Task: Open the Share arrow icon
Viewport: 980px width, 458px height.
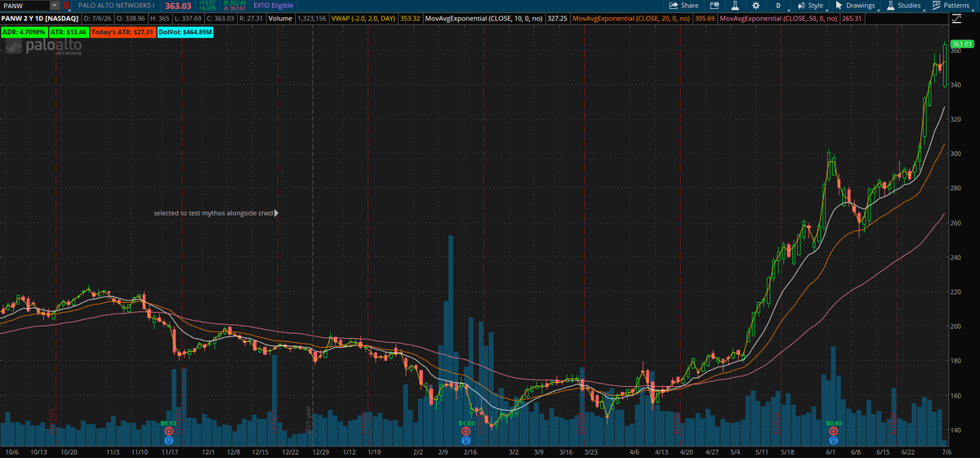Action: 675,6
